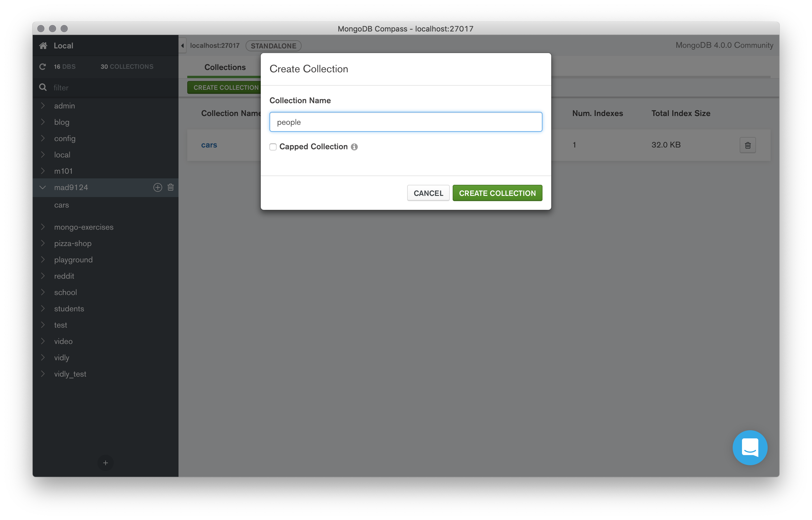
Task: Expand the pizza-shop database
Action: [43, 243]
